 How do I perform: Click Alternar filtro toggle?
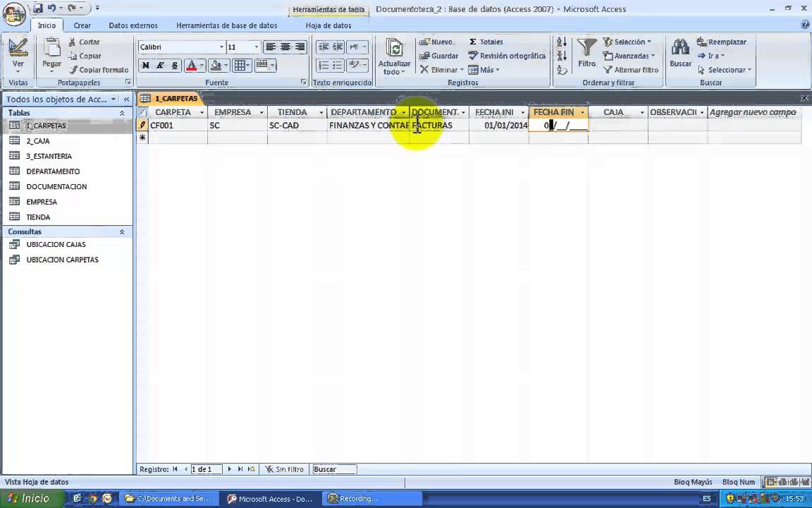(631, 69)
